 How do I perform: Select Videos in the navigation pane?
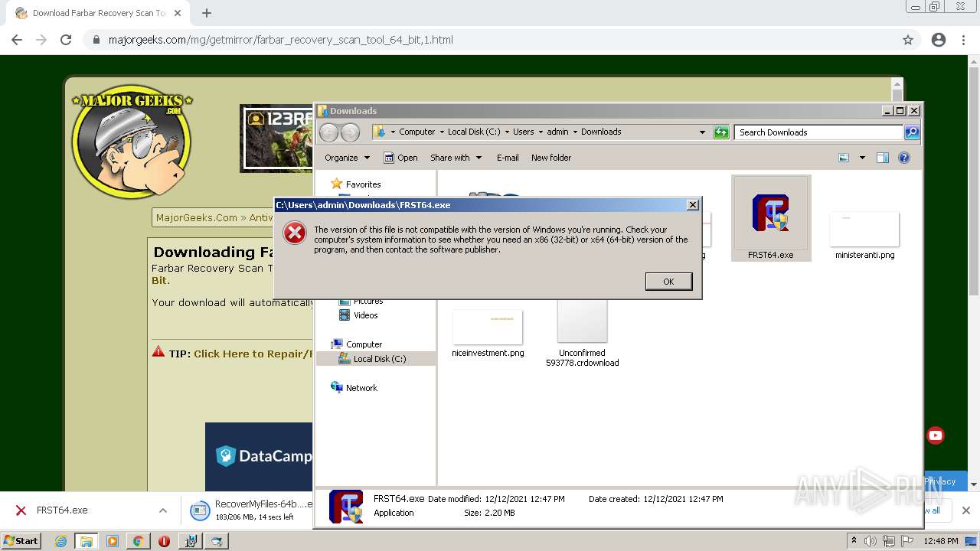pyautogui.click(x=365, y=315)
